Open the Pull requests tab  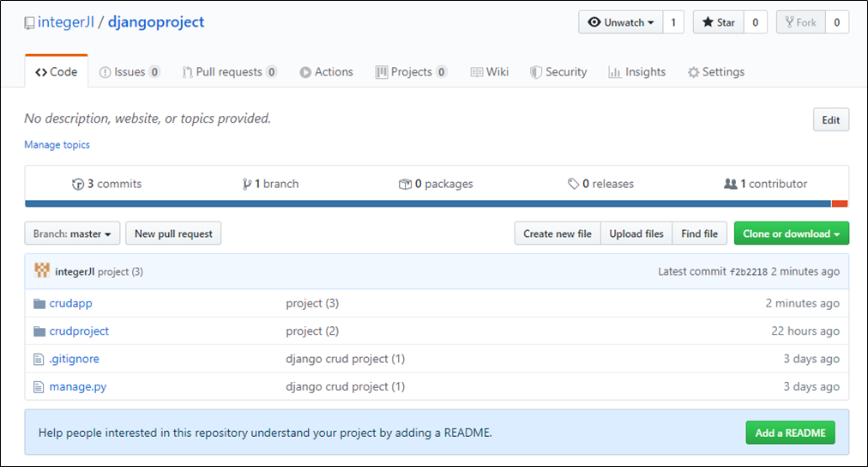tap(229, 72)
